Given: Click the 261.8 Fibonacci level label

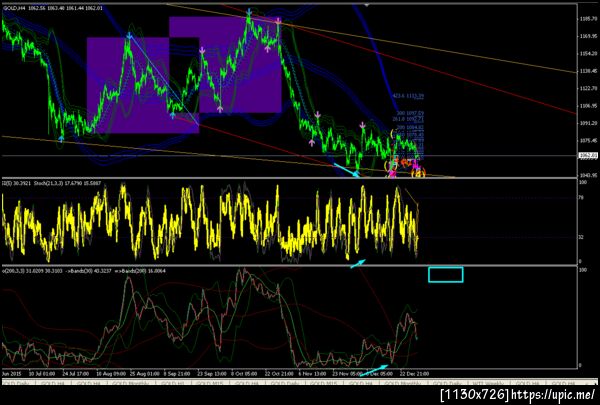Looking at the screenshot, I should (x=408, y=119).
